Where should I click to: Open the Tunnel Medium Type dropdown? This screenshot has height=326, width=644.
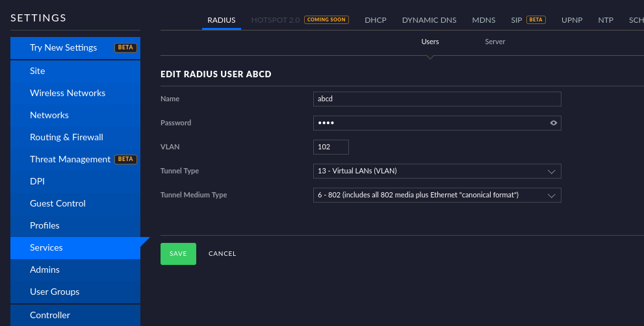[x=437, y=195]
